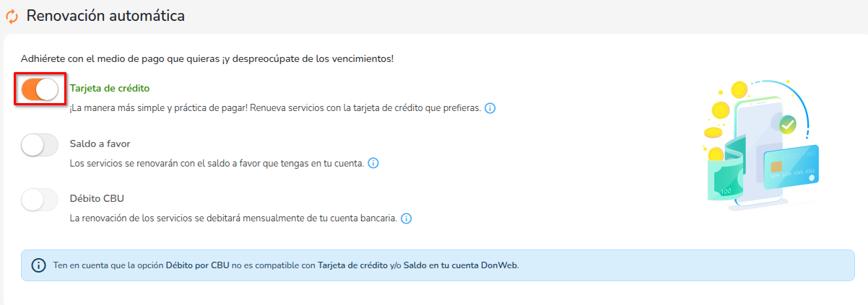Click the Renovación automática heading
Screen dimensions: 868x305
point(105,15)
